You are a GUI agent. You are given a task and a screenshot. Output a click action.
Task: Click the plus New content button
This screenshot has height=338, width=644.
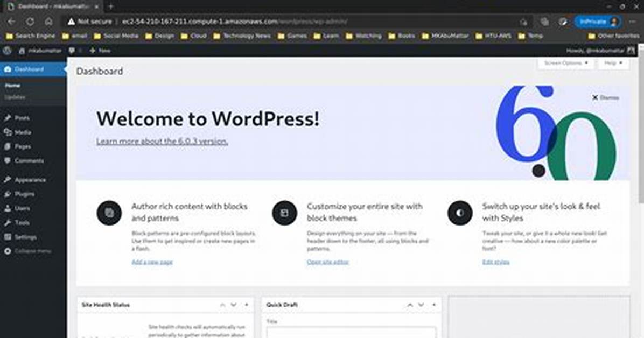click(x=100, y=51)
